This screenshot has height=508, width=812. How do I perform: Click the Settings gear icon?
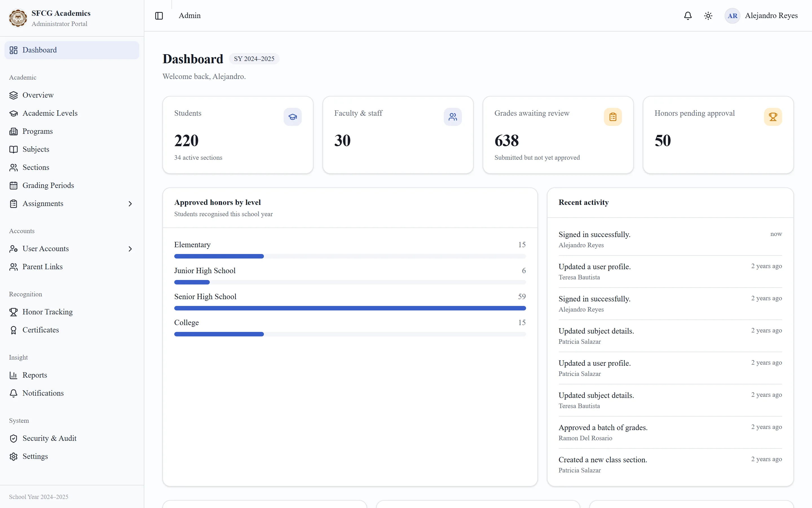point(14,457)
